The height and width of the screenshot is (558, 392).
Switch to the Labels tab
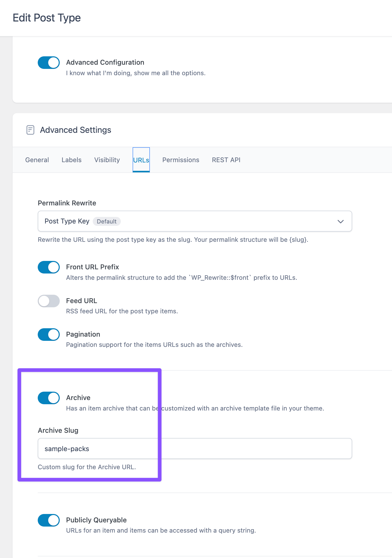[x=72, y=160]
